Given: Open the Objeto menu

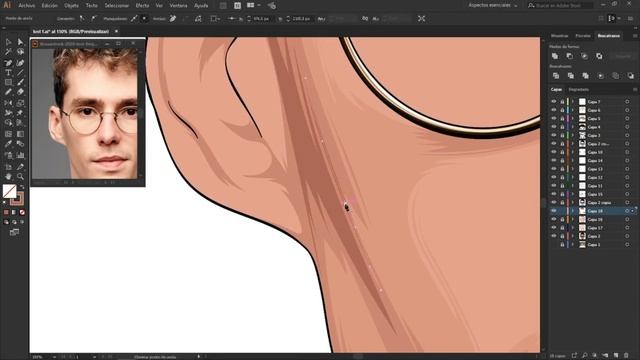Looking at the screenshot, I should tap(71, 6).
